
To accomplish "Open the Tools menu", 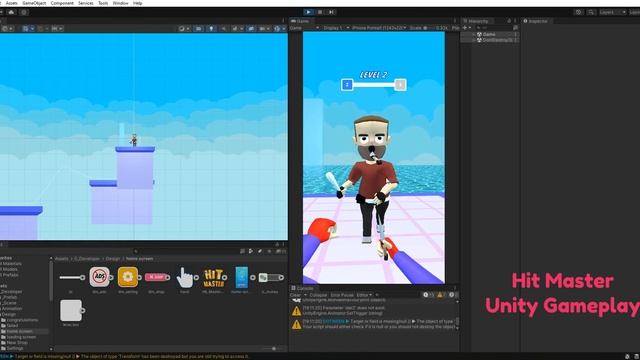I will tap(103, 3).
